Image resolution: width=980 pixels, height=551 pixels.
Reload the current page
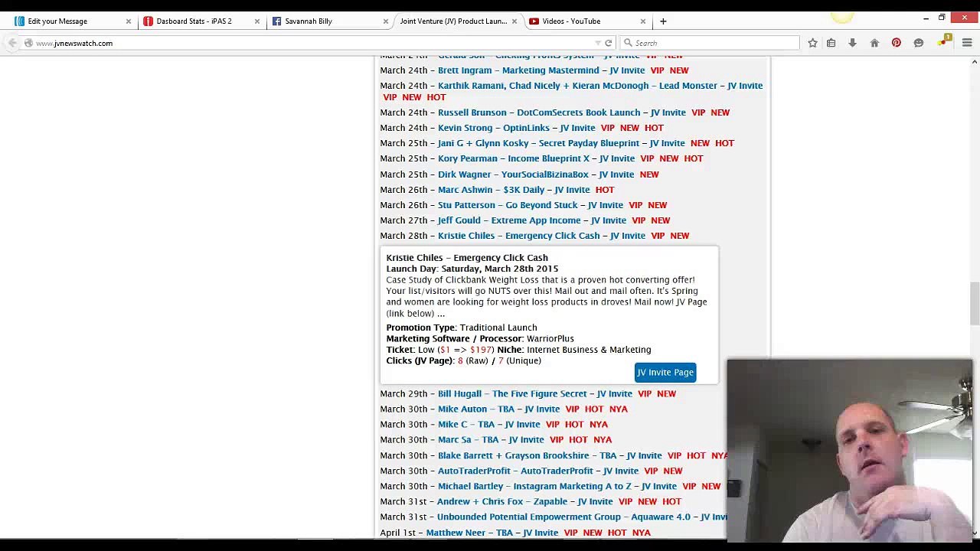tap(609, 43)
